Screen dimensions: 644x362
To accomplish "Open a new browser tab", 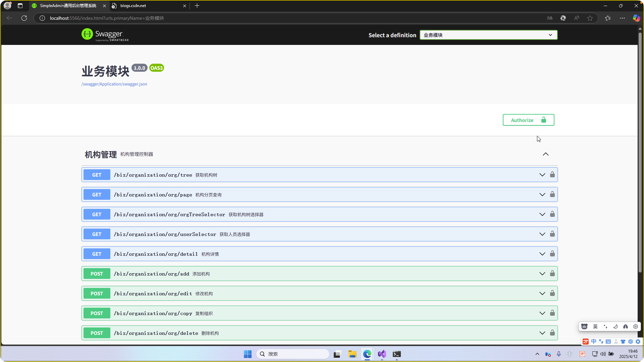I will (197, 6).
